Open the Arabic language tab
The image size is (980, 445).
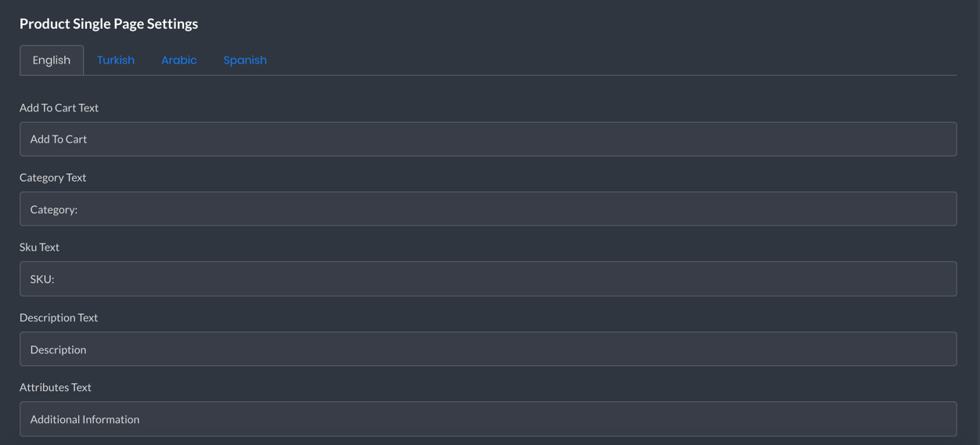[x=179, y=60]
